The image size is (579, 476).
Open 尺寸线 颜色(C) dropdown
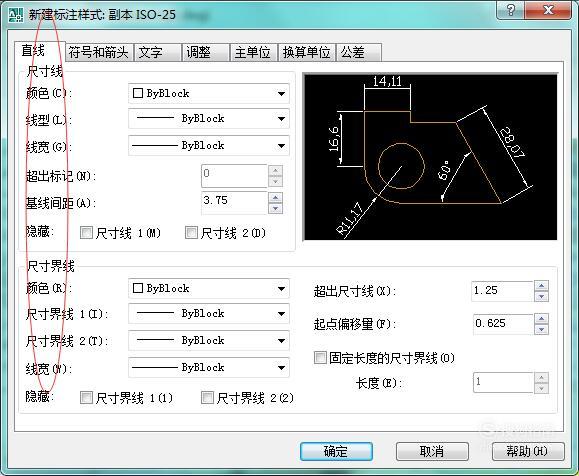tap(209, 93)
